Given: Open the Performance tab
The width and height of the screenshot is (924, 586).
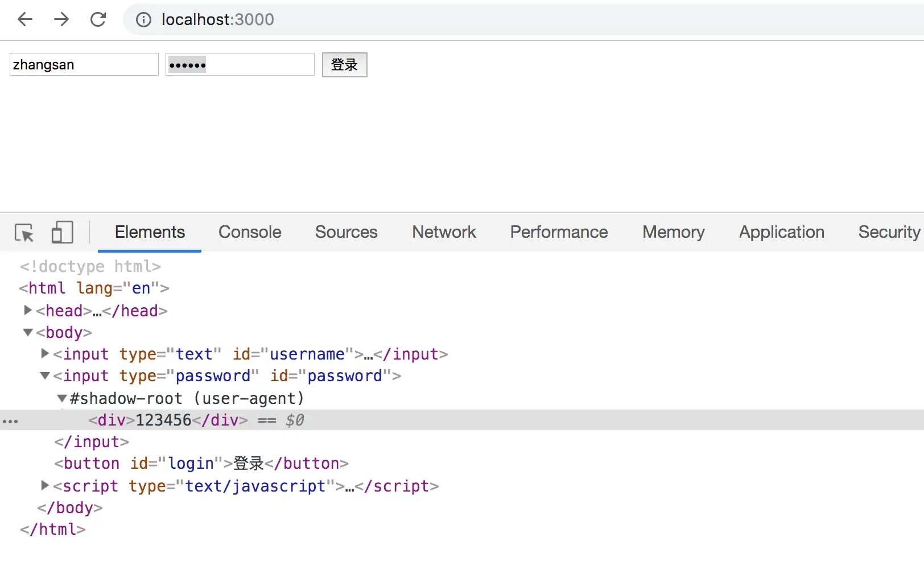Looking at the screenshot, I should tap(559, 232).
